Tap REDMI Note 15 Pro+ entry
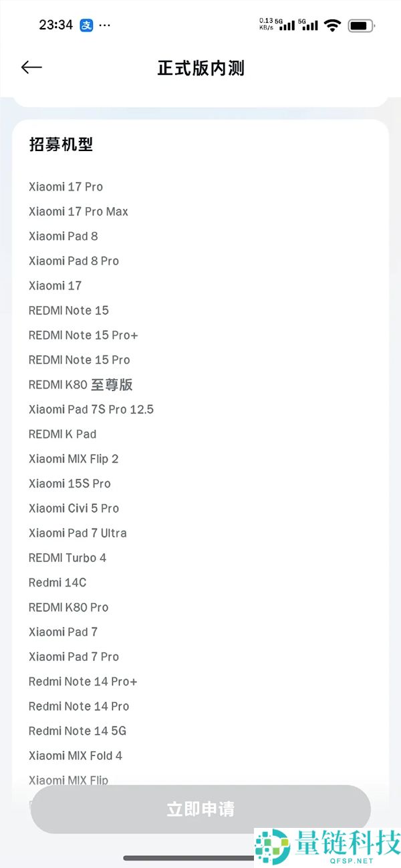This screenshot has height=868, width=401. (83, 335)
